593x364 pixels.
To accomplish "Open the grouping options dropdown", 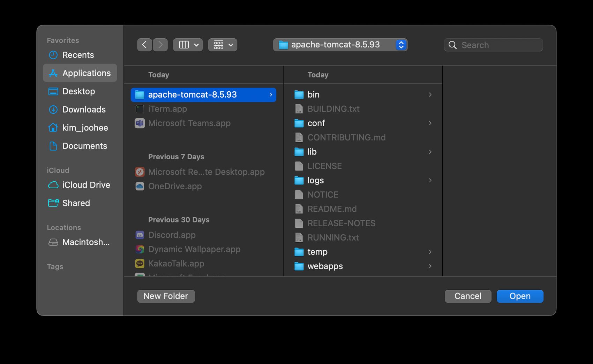I will [223, 45].
